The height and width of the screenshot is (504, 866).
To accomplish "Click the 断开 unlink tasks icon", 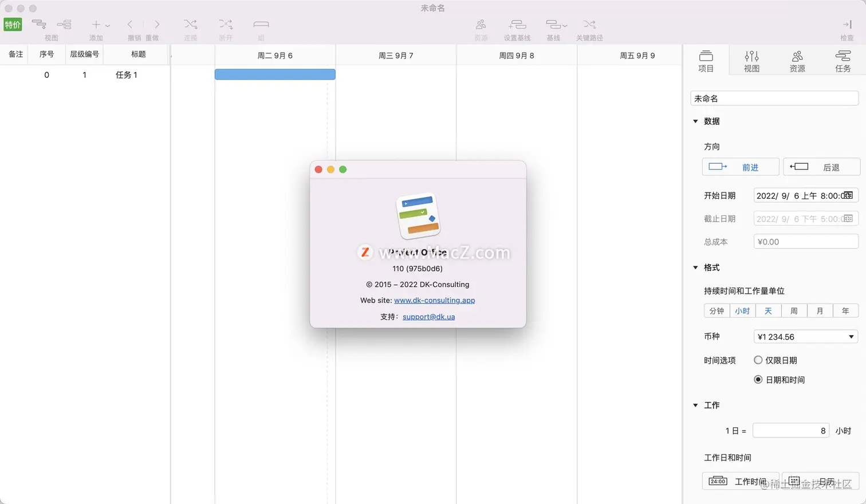I will coord(226,24).
